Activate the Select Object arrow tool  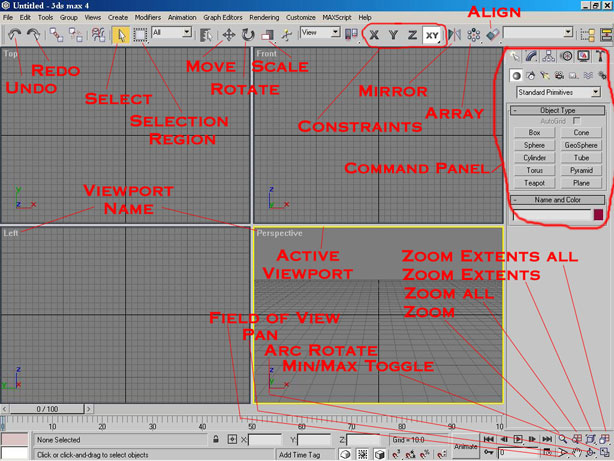pos(121,35)
